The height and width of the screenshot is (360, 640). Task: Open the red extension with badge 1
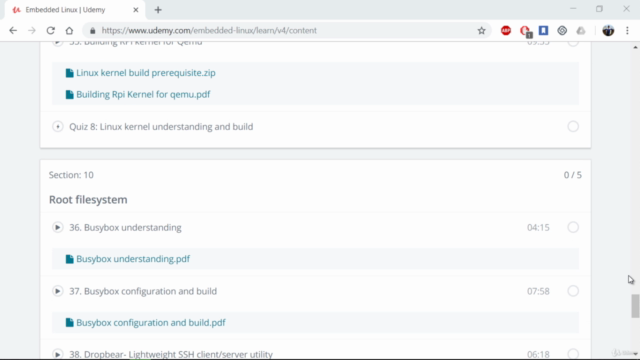pos(525,31)
